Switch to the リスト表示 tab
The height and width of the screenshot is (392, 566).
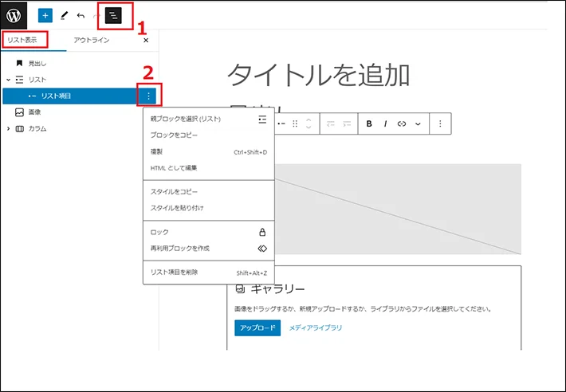24,40
